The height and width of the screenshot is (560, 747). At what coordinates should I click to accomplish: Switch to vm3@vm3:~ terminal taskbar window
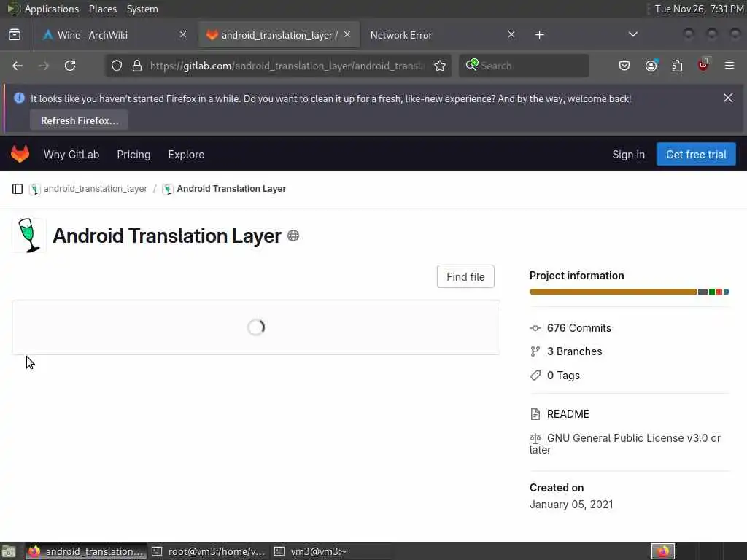pos(332,551)
